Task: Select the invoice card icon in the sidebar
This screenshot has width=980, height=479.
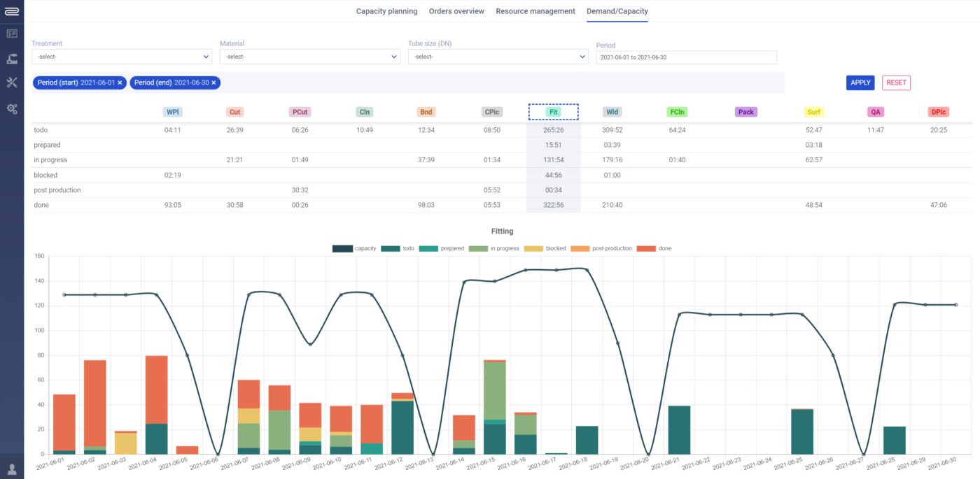Action: coord(11,34)
